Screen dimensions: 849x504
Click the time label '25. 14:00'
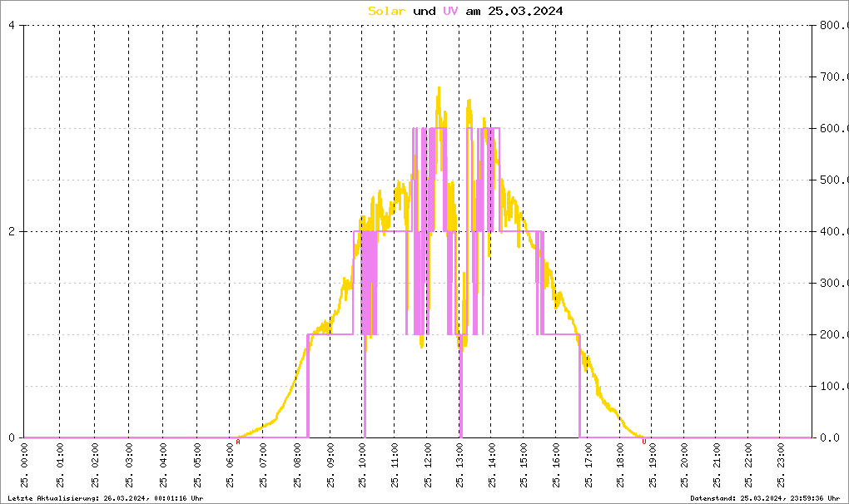tap(492, 465)
